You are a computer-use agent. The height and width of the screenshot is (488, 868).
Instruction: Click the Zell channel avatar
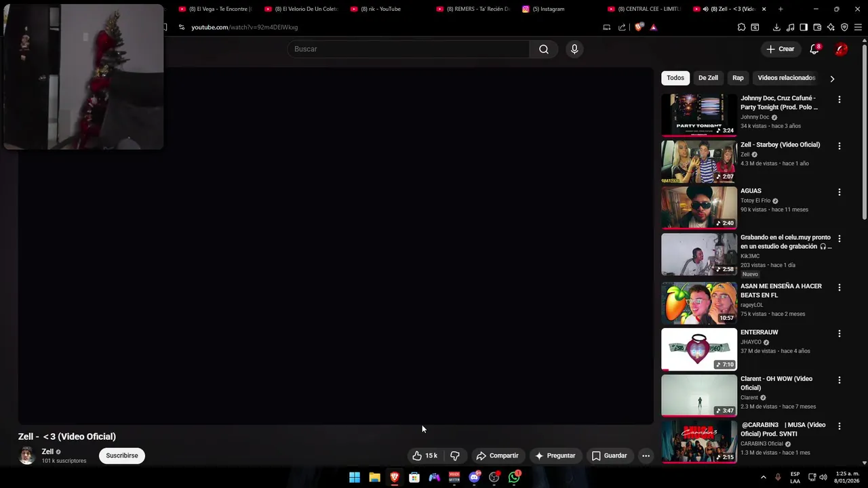[26, 455]
